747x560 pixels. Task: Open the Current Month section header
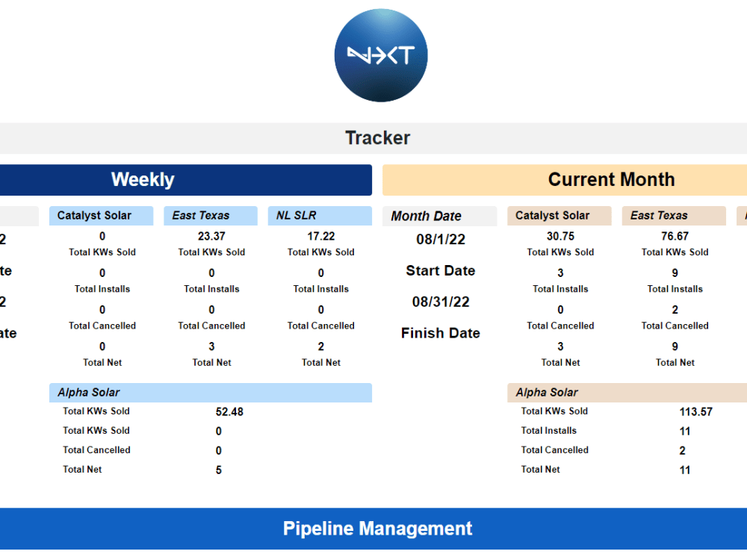tap(565, 180)
